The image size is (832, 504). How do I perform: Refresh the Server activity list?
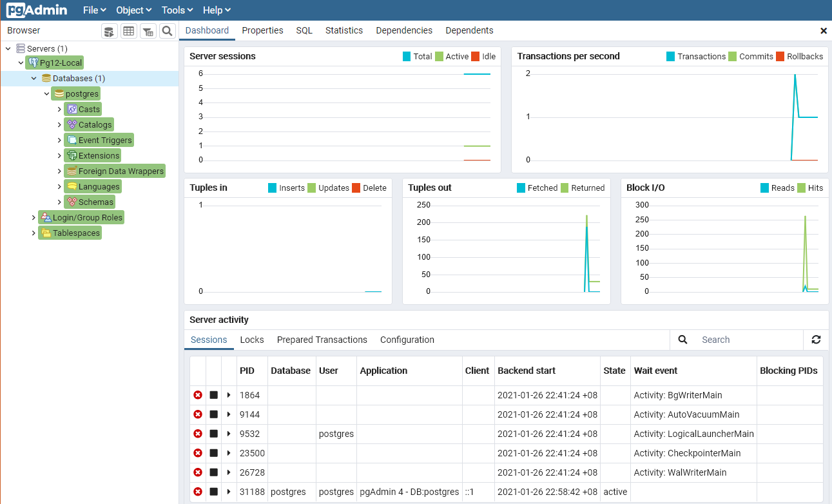tap(816, 340)
